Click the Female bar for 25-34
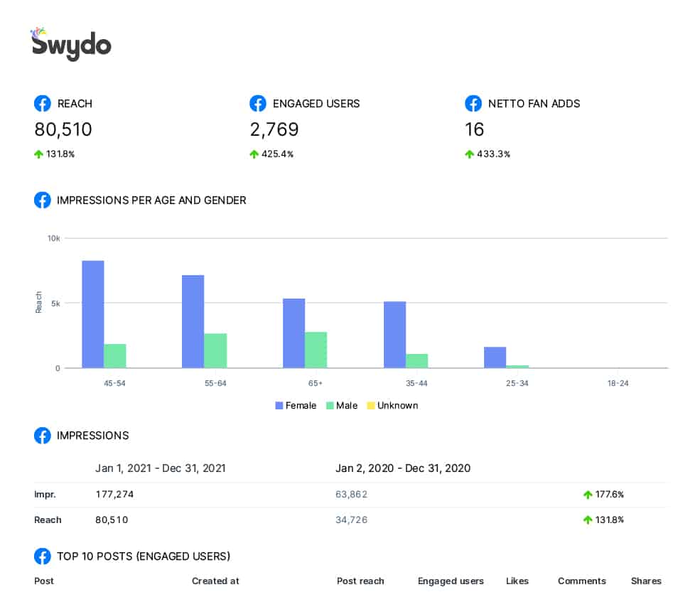This screenshot has width=700, height=592. pos(495,357)
